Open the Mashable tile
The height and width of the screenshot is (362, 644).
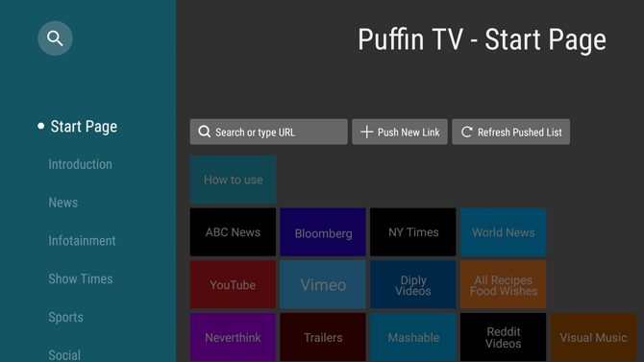click(x=413, y=337)
